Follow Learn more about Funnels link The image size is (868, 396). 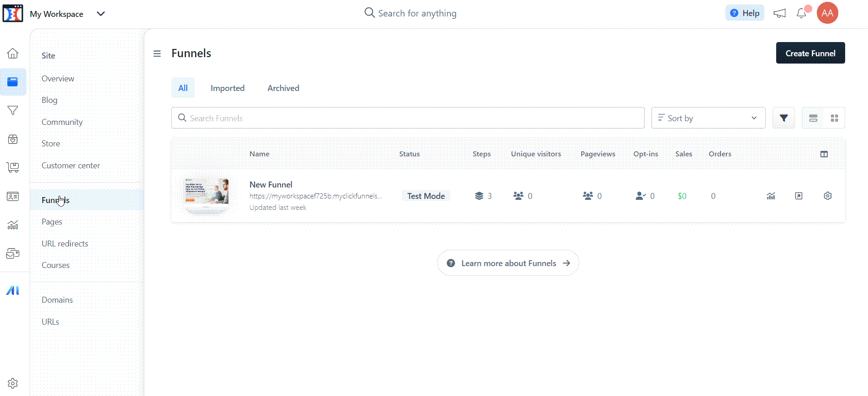click(x=508, y=263)
